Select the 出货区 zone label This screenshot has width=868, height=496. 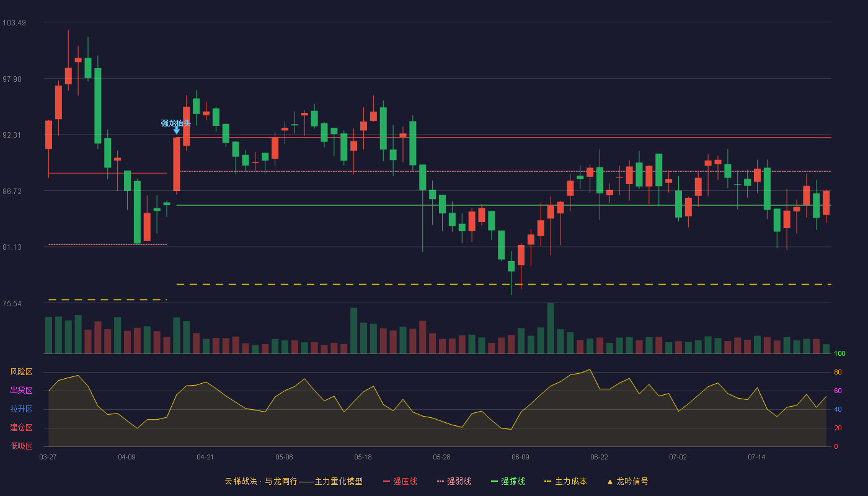pos(21,391)
